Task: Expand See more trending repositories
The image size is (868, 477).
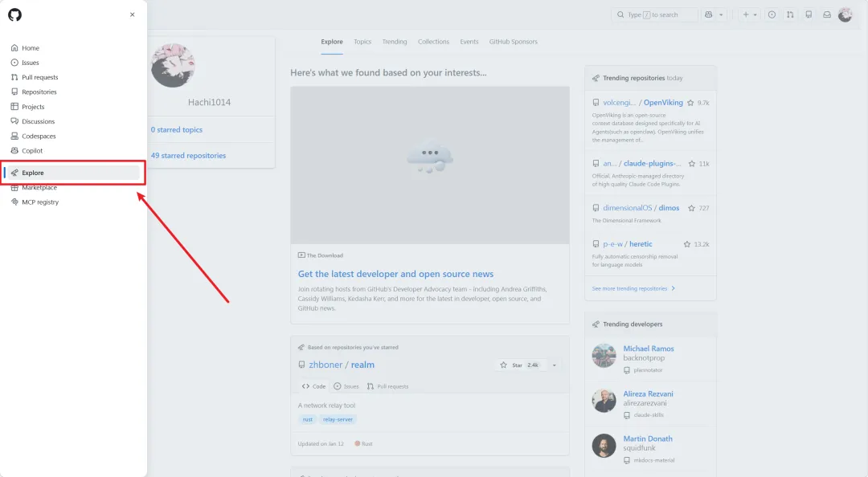Action: pos(633,288)
